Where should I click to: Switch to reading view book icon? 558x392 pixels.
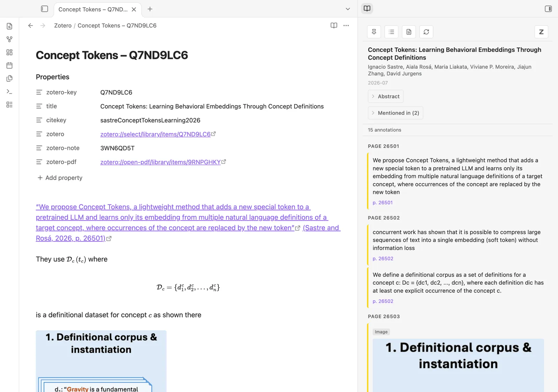pos(334,25)
